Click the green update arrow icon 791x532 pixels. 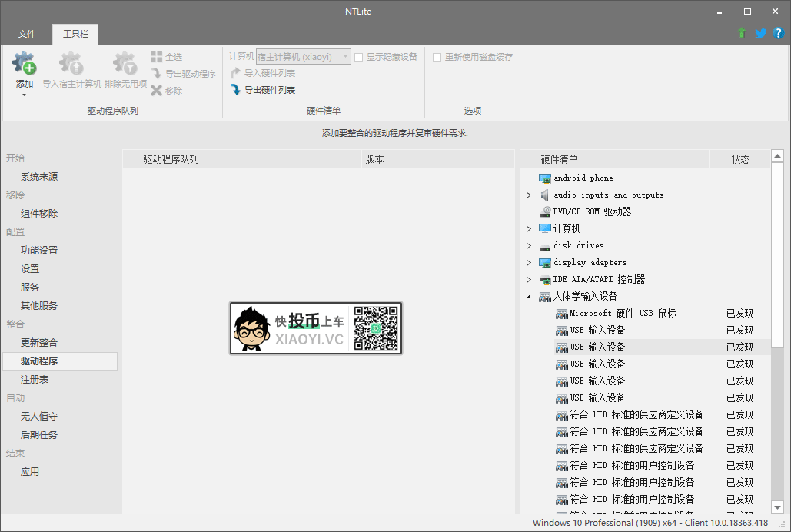(742, 33)
